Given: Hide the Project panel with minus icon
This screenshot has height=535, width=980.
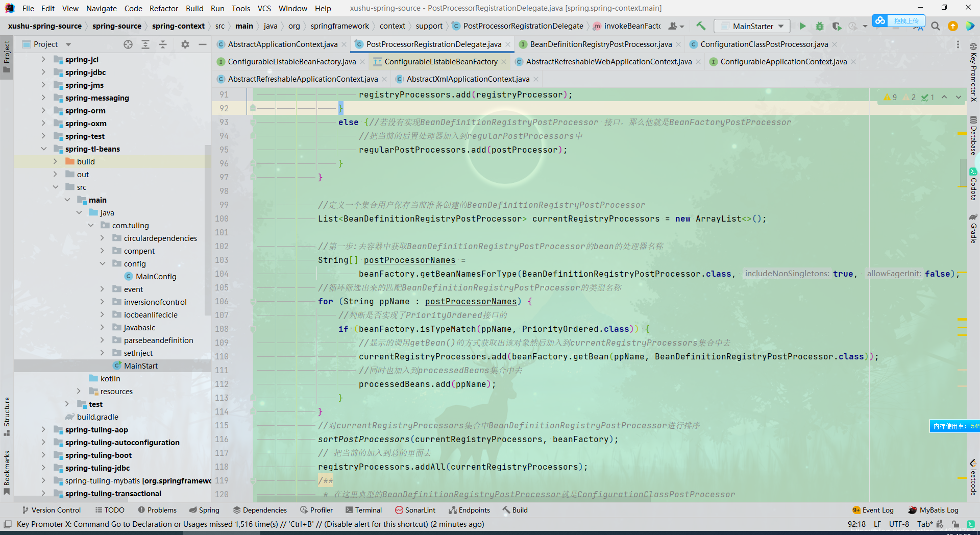Looking at the screenshot, I should 202,44.
